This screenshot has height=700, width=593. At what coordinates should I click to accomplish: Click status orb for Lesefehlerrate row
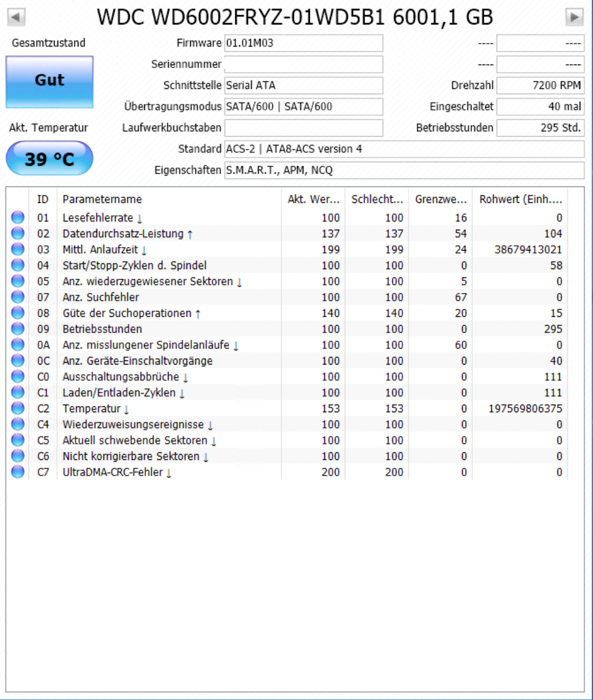(x=18, y=218)
